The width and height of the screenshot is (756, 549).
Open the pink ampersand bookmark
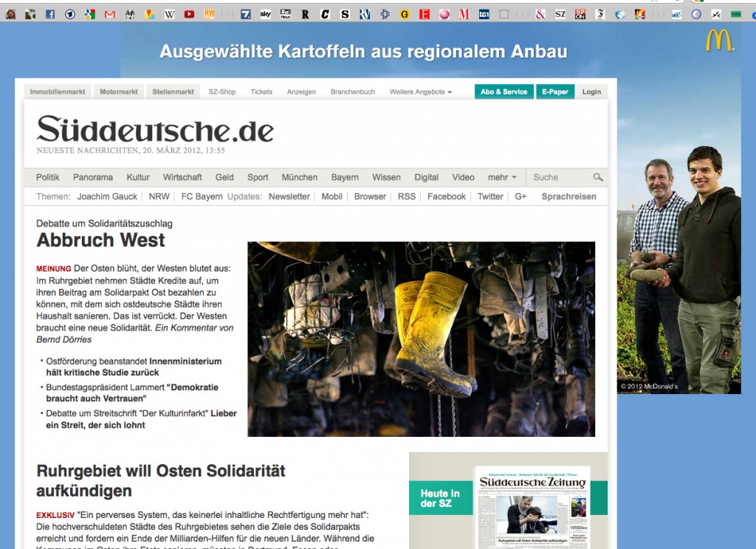pyautogui.click(x=540, y=15)
